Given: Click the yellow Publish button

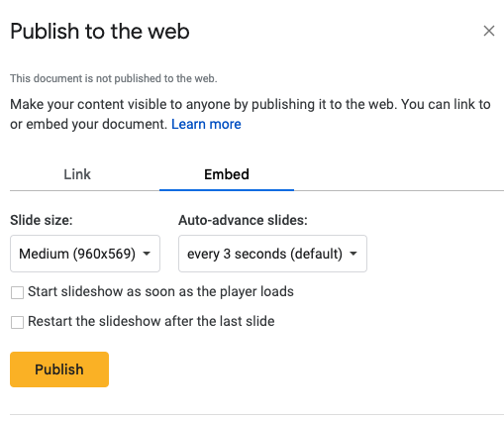Looking at the screenshot, I should 59,369.
